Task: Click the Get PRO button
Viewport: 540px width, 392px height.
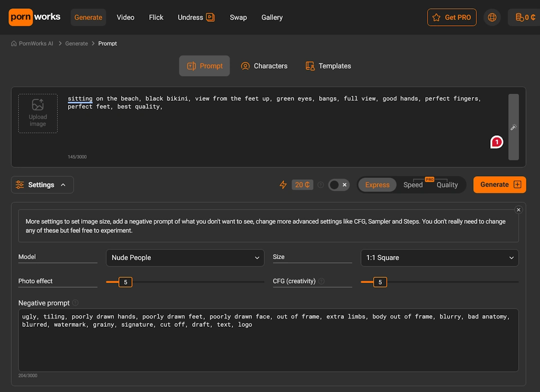Action: coord(451,18)
